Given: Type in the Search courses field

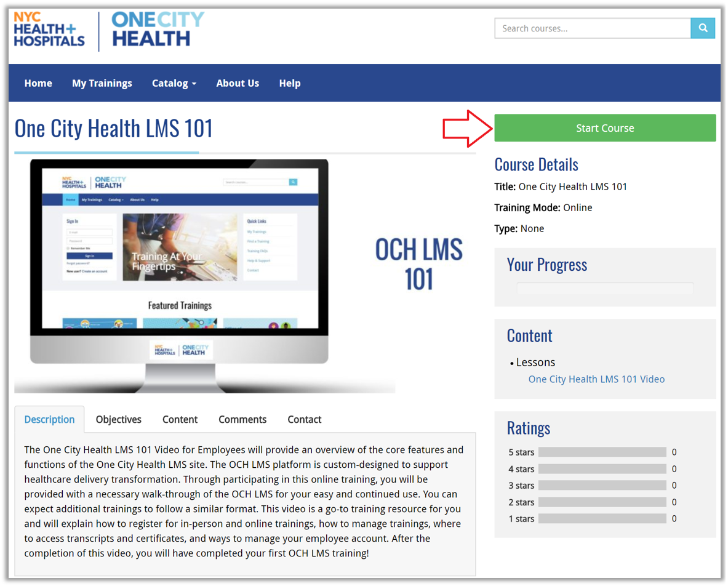Looking at the screenshot, I should (592, 28).
